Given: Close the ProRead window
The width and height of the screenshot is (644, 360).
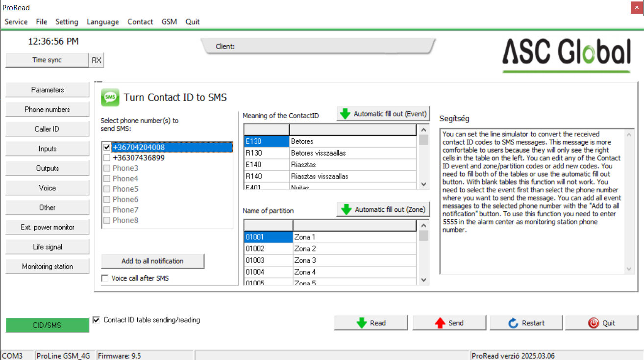Looking at the screenshot, I should tap(636, 8).
